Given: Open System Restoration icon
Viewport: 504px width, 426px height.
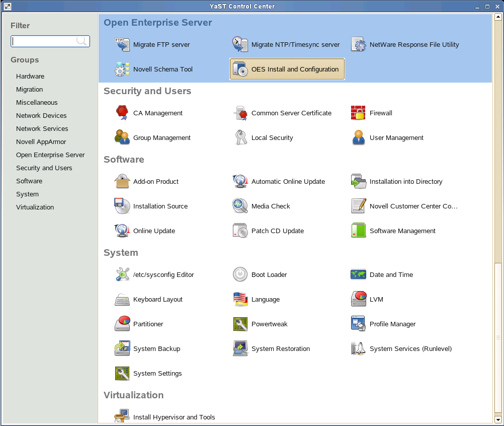Looking at the screenshot, I should (240, 348).
